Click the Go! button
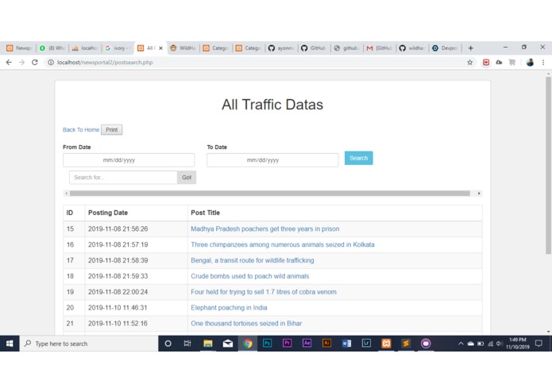The height and width of the screenshot is (392, 552). (x=186, y=178)
